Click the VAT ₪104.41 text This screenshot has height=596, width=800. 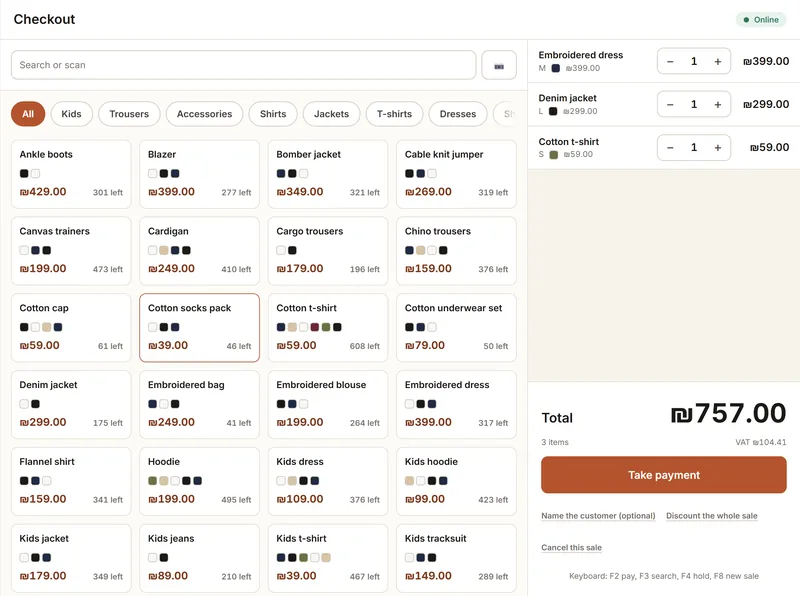761,442
